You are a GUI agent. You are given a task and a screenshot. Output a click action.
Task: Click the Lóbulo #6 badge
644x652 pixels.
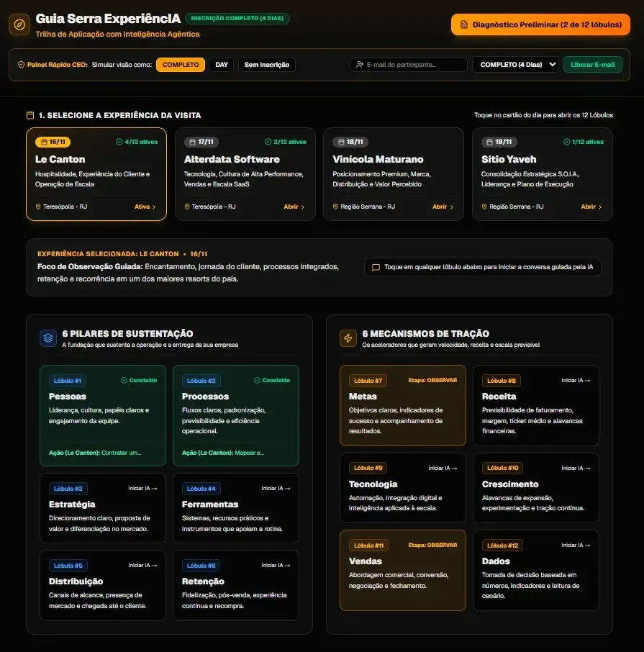(x=201, y=566)
